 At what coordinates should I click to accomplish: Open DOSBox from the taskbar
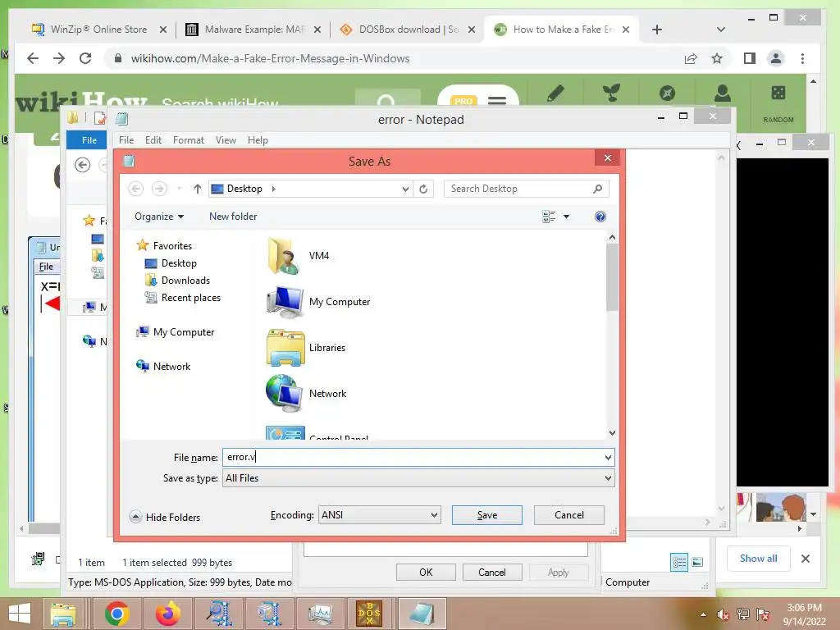[x=370, y=614]
